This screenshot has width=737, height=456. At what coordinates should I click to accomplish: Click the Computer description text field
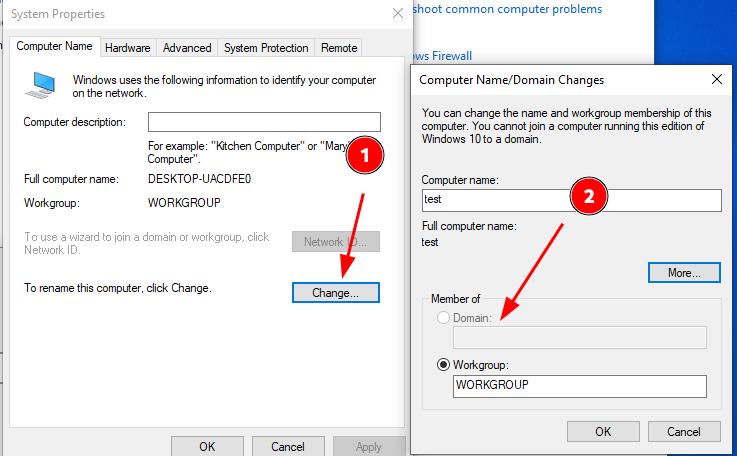264,122
